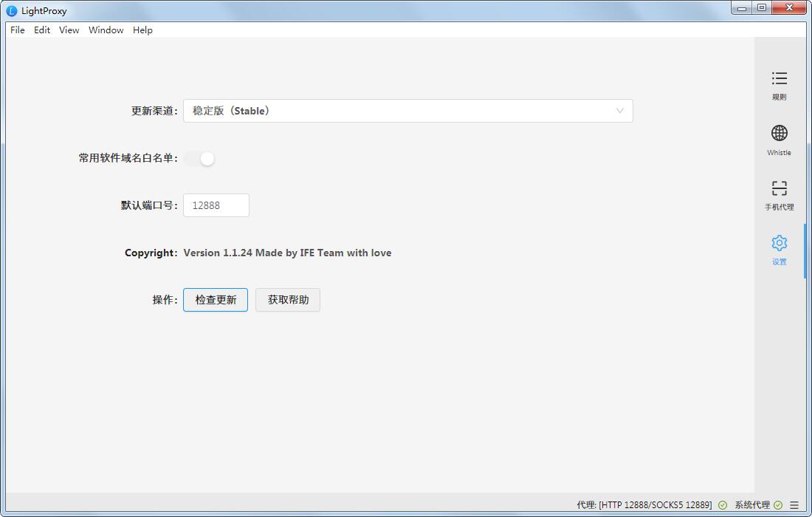Screen dimensions: 812x517
Task: Select the 设置 gear icon
Action: (779, 243)
